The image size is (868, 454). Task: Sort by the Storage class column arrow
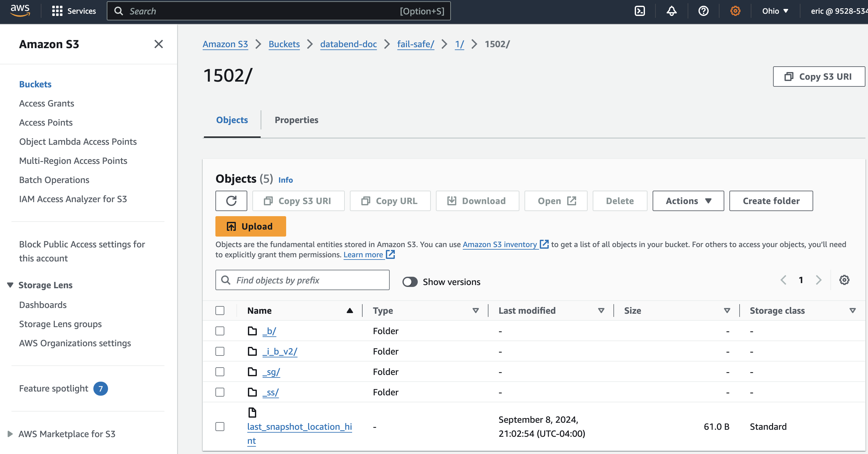click(852, 311)
